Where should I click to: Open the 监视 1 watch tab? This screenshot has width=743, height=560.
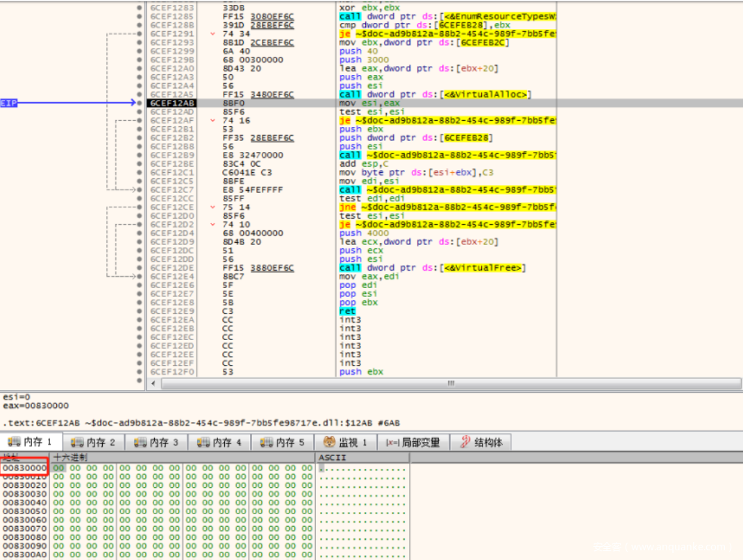coord(346,442)
